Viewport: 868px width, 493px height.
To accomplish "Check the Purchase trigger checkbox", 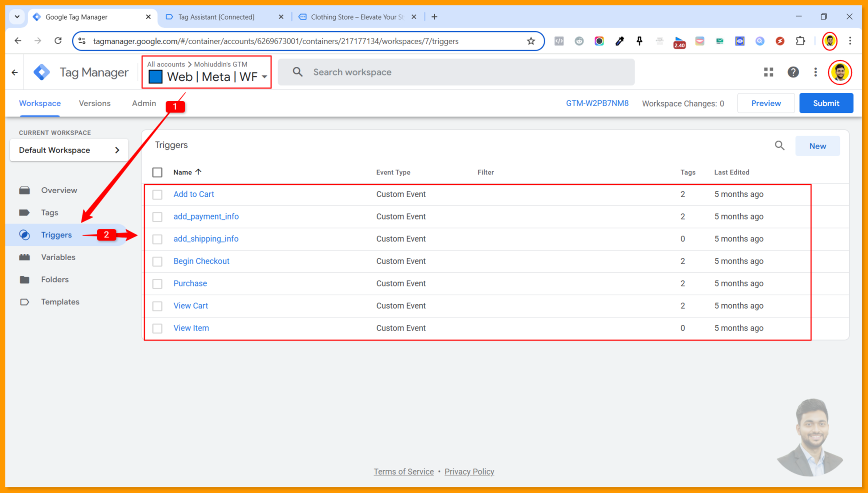I will point(157,283).
